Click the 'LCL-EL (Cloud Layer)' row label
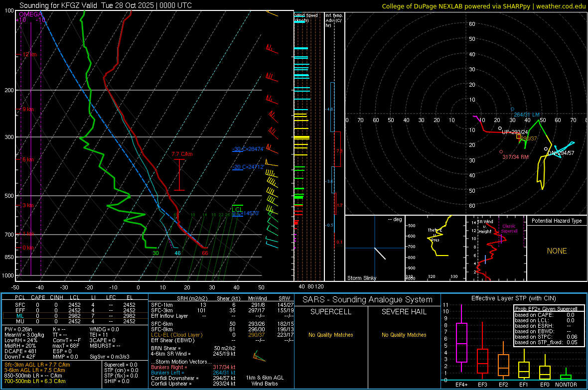The height and width of the screenshot is (390, 588). point(176,335)
